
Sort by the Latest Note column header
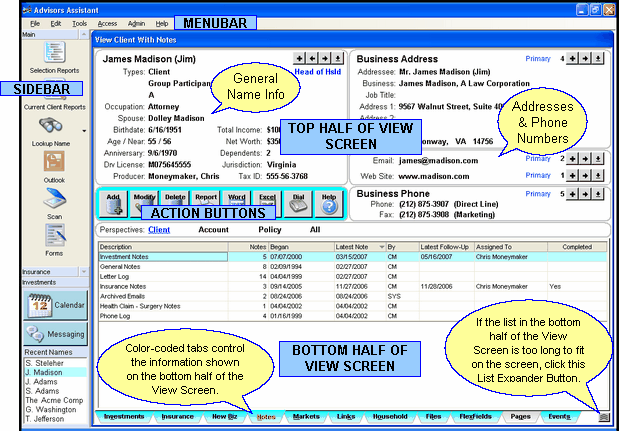(354, 246)
